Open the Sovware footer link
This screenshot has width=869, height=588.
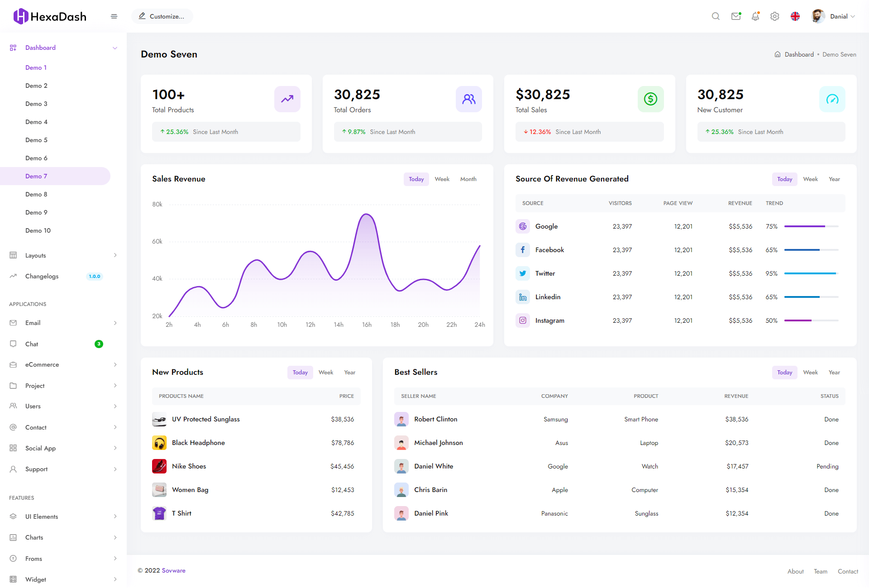click(174, 570)
